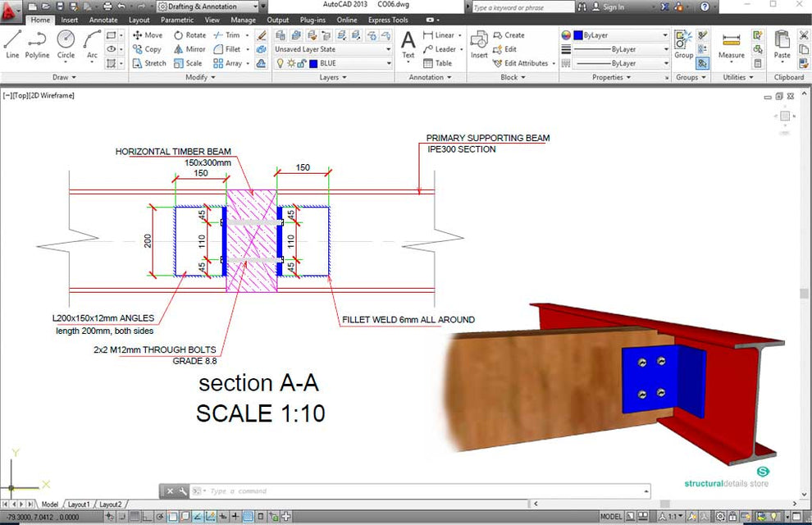812x525 pixels.
Task: Click the [2D Wireframe] visual style control
Action: click(52, 95)
